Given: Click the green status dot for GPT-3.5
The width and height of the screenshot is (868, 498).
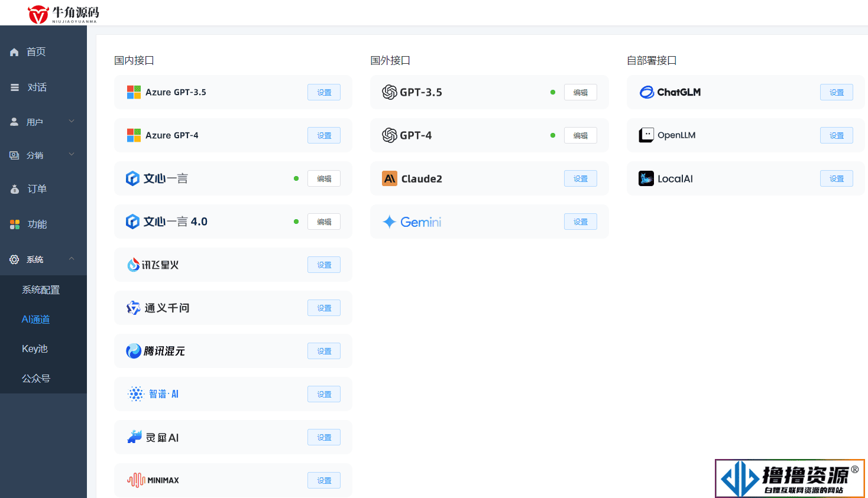Looking at the screenshot, I should 553,92.
